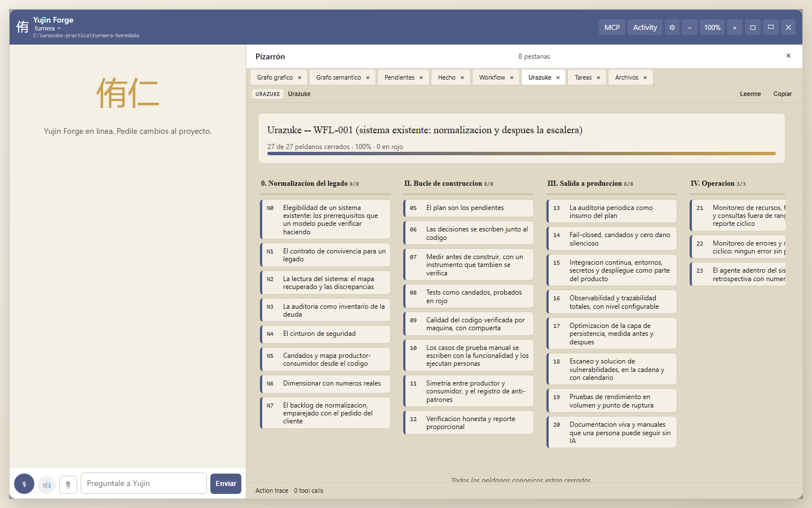The height and width of the screenshot is (508, 812).
Task: Click the Enviar button
Action: point(226,484)
